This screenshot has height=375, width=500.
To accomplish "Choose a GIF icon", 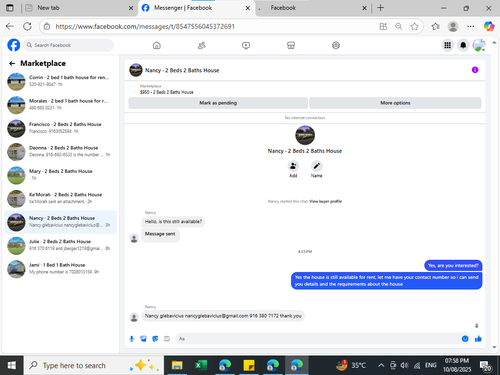I will click(x=167, y=339).
